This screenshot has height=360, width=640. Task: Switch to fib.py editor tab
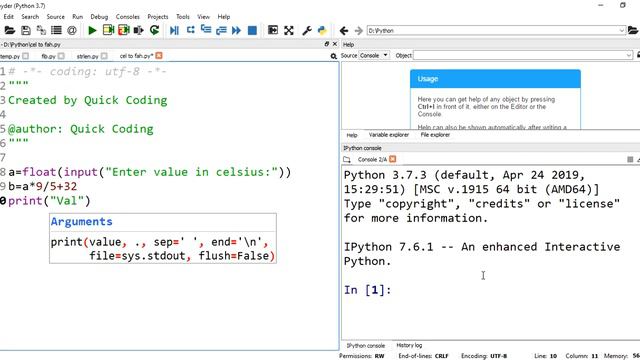[x=48, y=56]
